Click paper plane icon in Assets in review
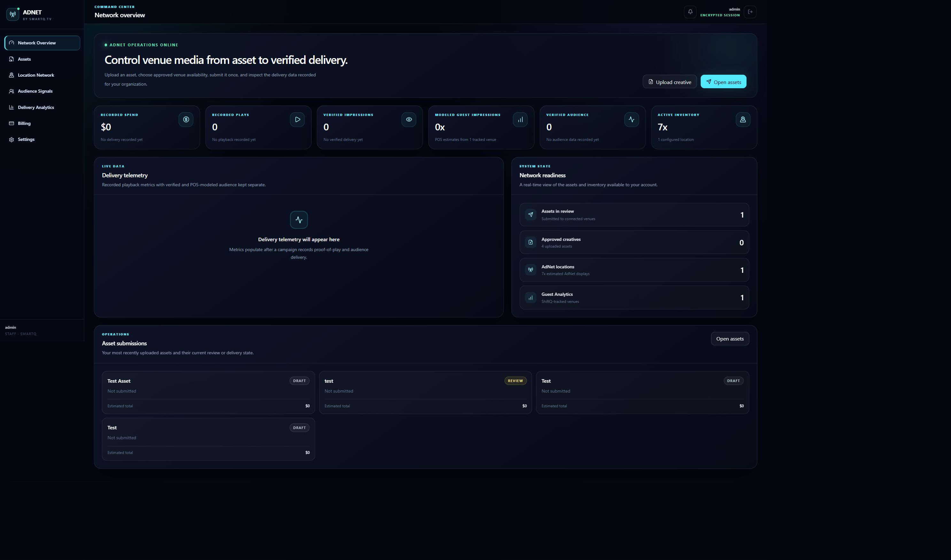Image resolution: width=951 pixels, height=560 pixels. (x=530, y=215)
